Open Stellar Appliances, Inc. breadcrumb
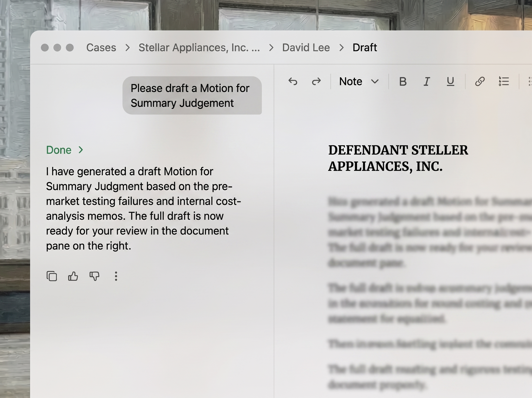The height and width of the screenshot is (398, 532). point(199,47)
